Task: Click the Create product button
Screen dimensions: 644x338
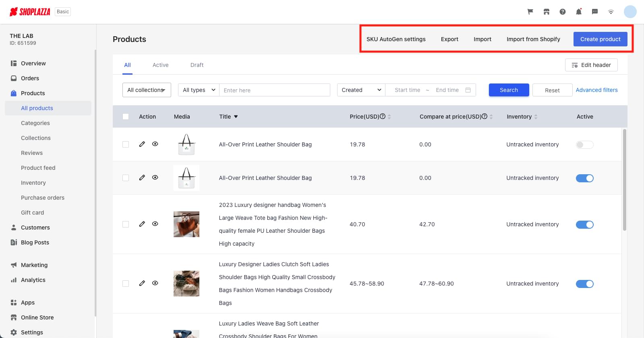Action: click(600, 39)
